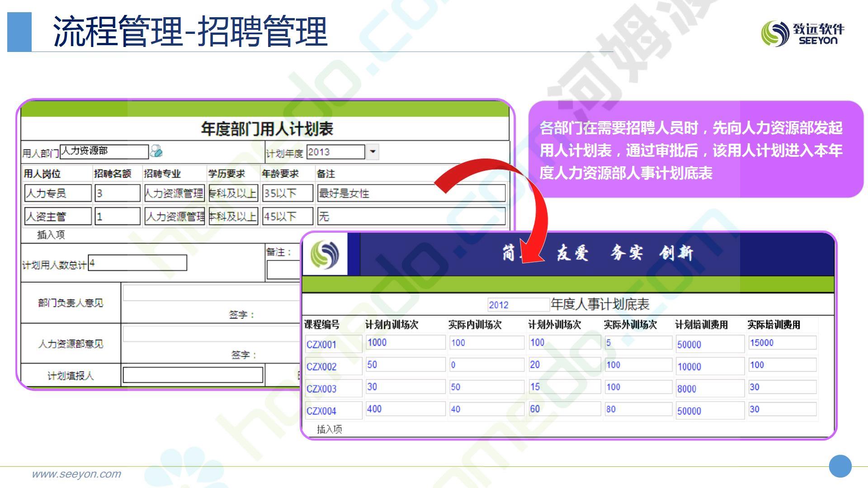Click the 计划填报人 input field
Image resolution: width=868 pixels, height=488 pixels.
[x=193, y=375]
